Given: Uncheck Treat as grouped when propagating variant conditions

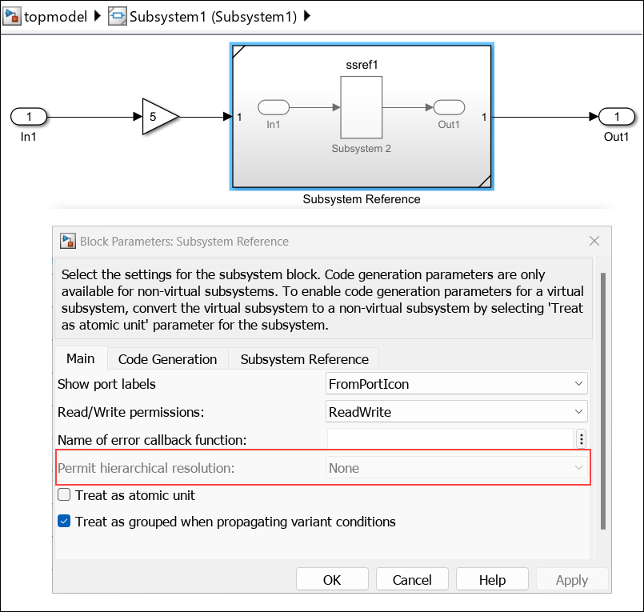Looking at the screenshot, I should coord(64,521).
